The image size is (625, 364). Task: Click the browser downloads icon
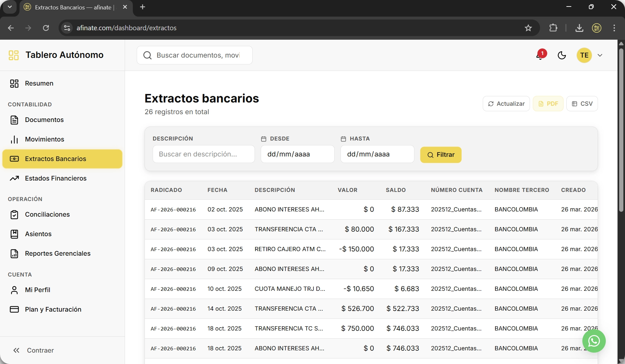pos(579,28)
